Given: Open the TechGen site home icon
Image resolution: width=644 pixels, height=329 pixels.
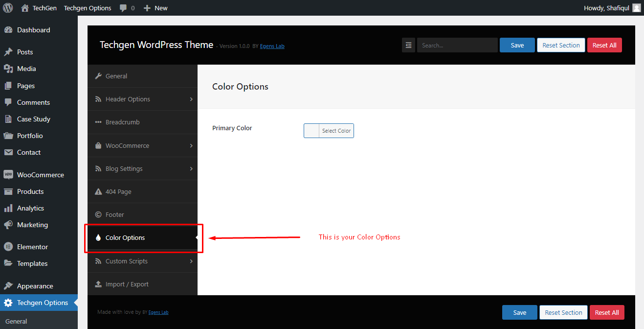Looking at the screenshot, I should click(x=25, y=8).
